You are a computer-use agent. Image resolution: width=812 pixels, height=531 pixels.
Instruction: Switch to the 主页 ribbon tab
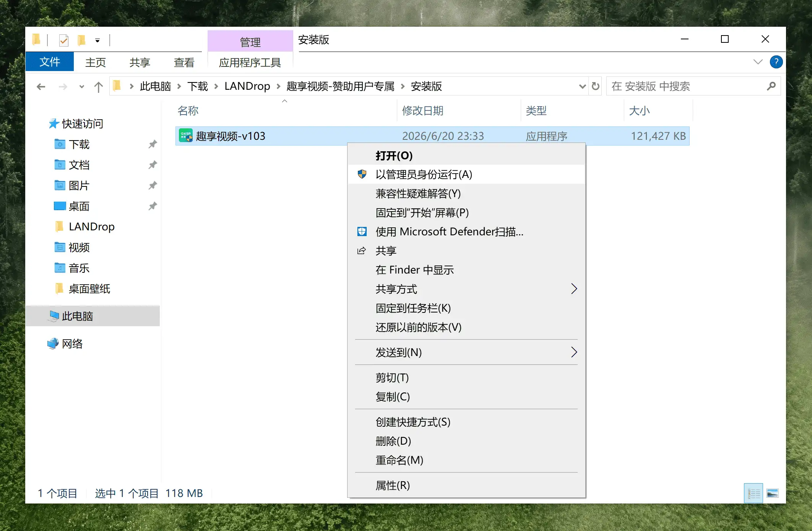tap(96, 62)
